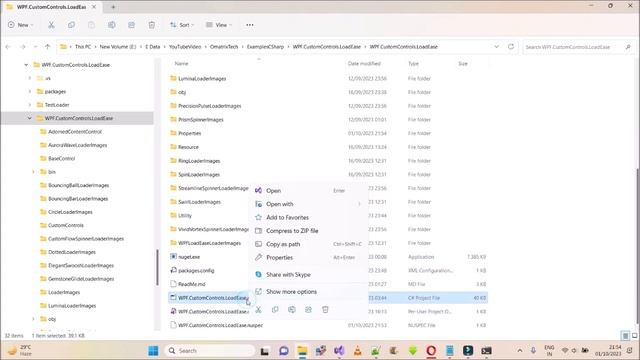Viewport: 640px width, 360px height.
Task: Switch to details view layout icon
Action: pos(625,336)
